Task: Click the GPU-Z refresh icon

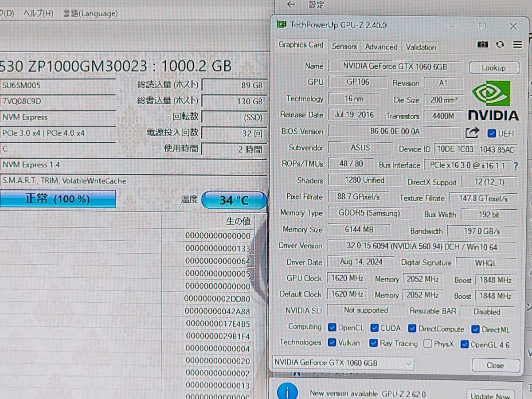Action: pyautogui.click(x=500, y=44)
